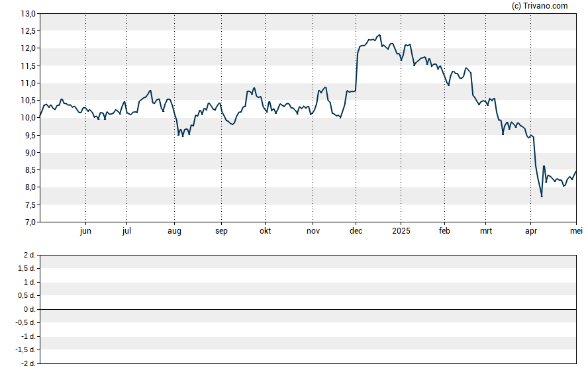The width and height of the screenshot is (588, 374).
Task: Click the okt month label
Action: pos(265,231)
